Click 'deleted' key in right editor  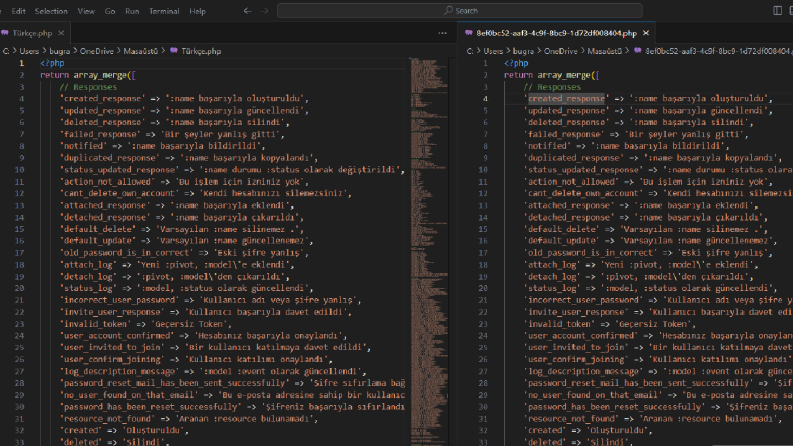click(x=545, y=442)
